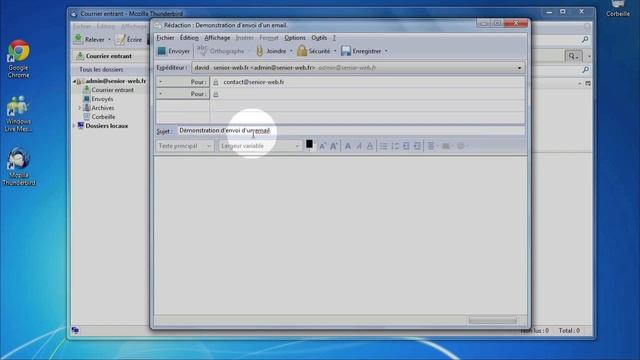Click the increase font size icon

334,146
